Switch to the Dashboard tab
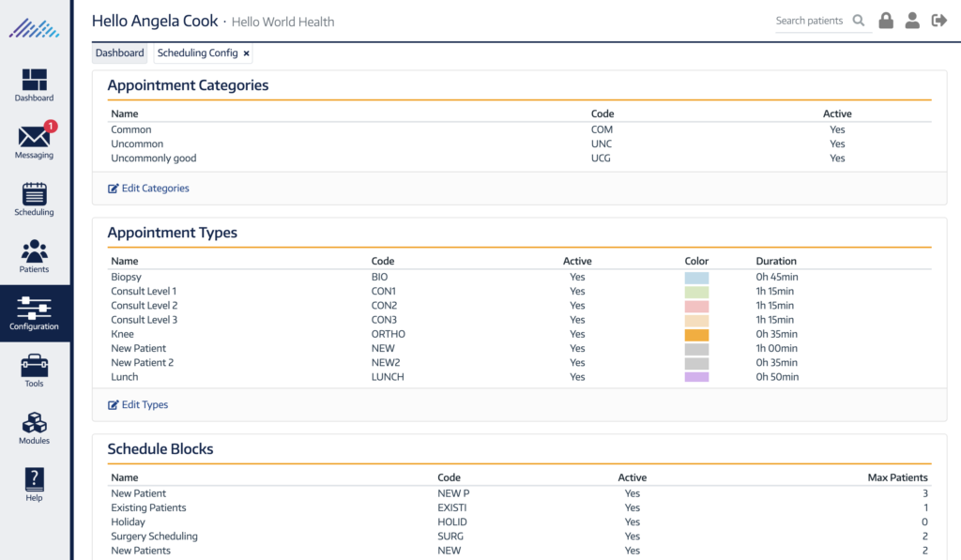961x560 pixels. click(119, 53)
